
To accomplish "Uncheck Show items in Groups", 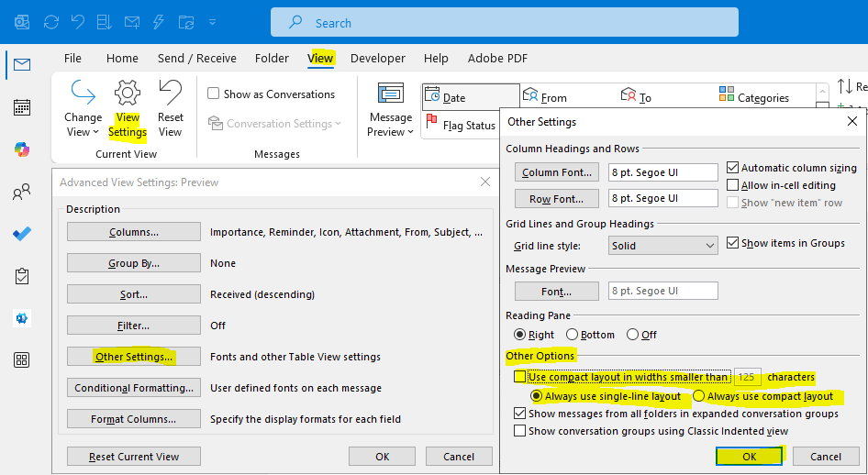I will point(732,243).
